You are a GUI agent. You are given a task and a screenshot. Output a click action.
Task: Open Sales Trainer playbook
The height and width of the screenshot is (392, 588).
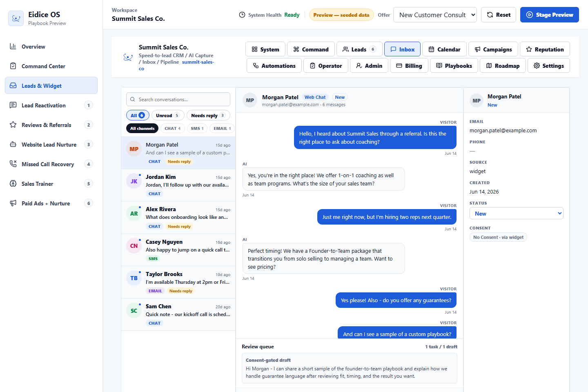tap(51, 184)
